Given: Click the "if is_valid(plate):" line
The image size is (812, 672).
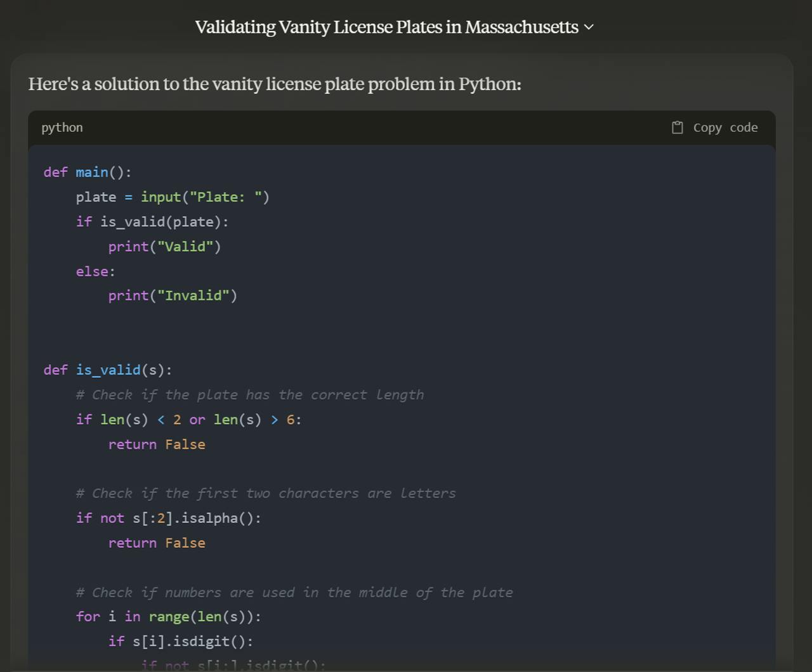Looking at the screenshot, I should 152,222.
